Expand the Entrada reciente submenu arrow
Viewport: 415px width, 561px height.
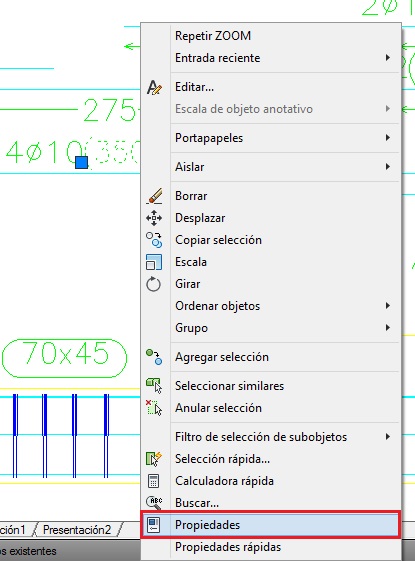tap(388, 58)
